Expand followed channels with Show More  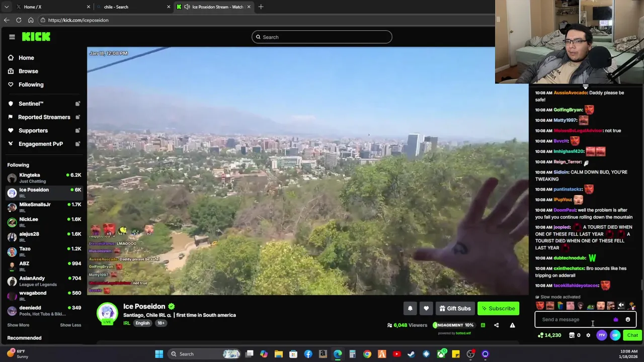pyautogui.click(x=18, y=325)
